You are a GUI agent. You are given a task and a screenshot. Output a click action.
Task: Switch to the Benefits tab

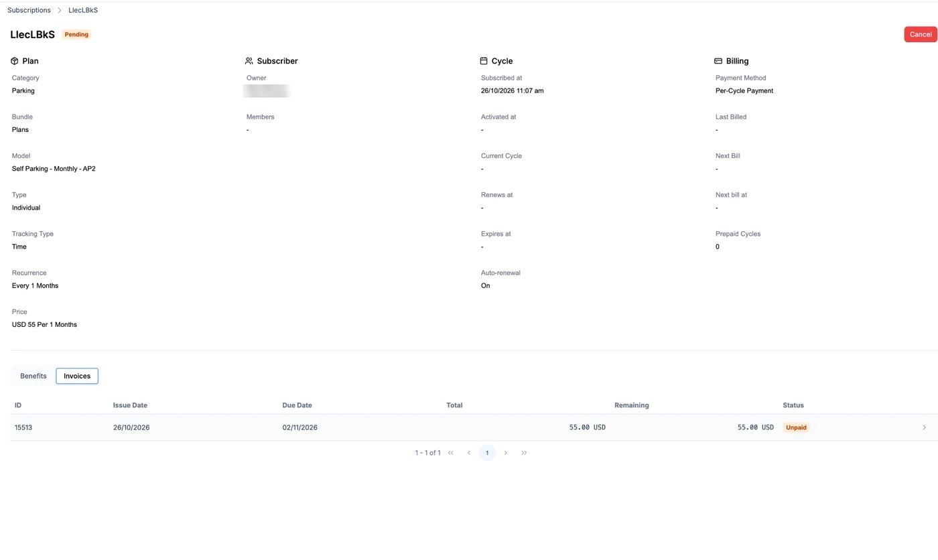[x=33, y=376]
